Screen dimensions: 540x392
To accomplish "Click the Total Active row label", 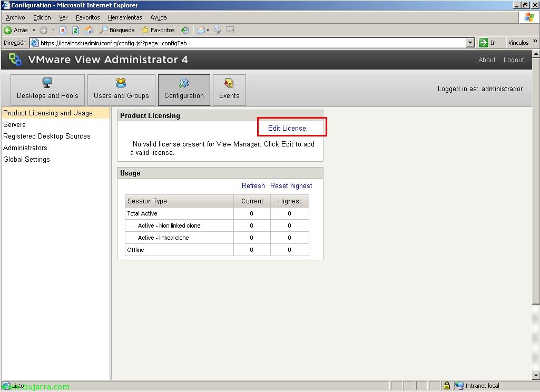I will tap(142, 213).
